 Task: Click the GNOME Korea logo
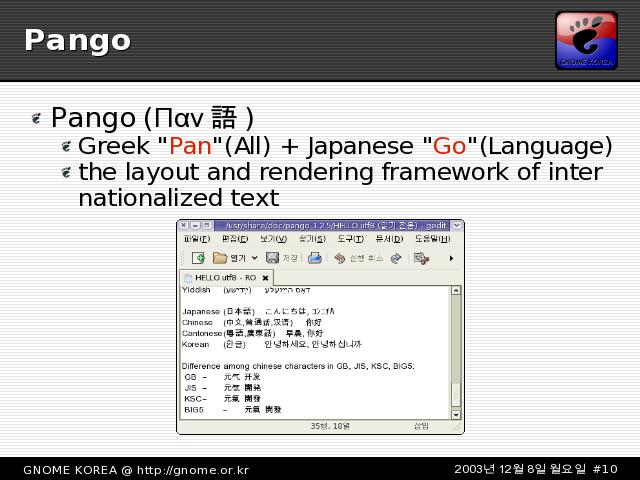586,40
